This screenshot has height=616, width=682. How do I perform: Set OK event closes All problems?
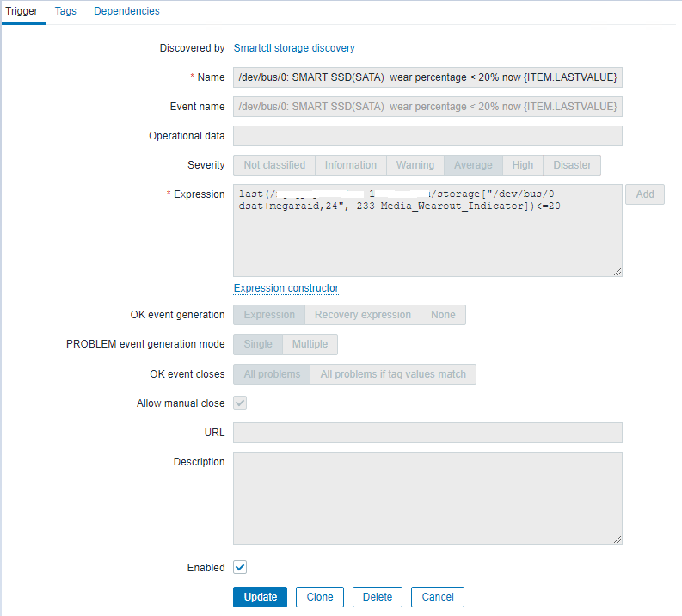[272, 374]
